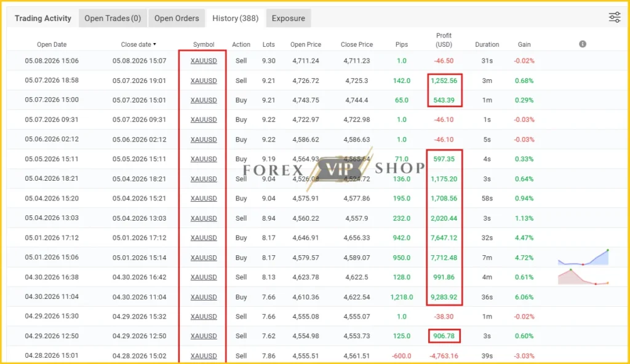
Task: Select the 7,647.12 profit value
Action: (444, 238)
